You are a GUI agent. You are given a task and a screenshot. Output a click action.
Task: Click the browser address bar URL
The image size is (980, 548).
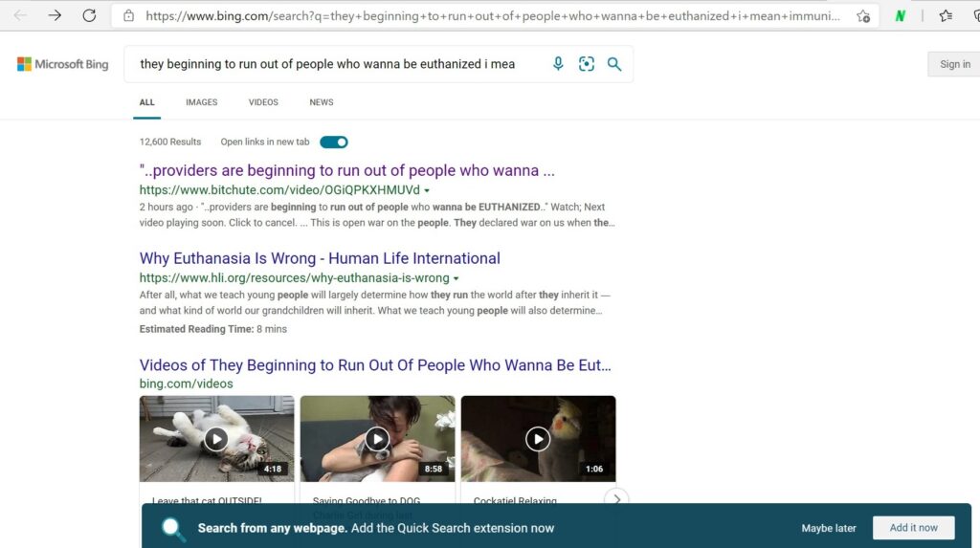click(x=493, y=15)
